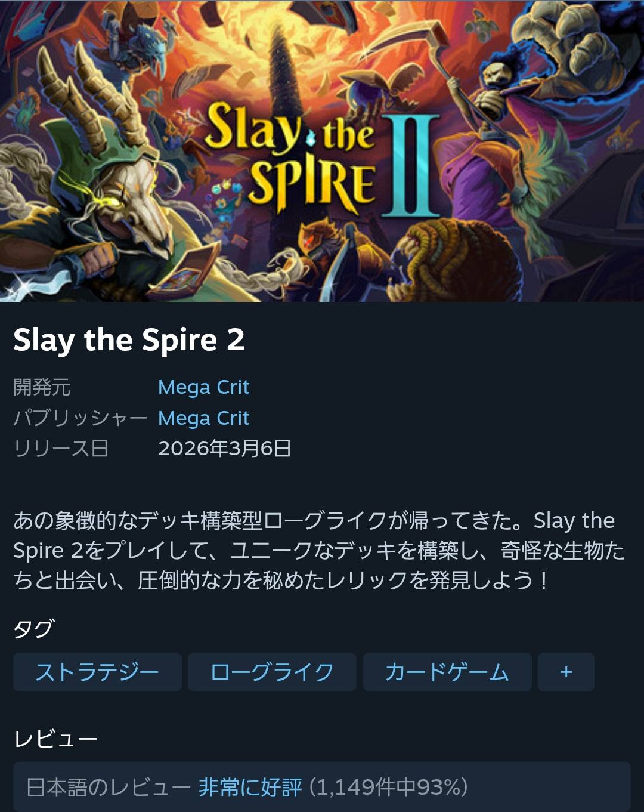
Task: Click the リリース日 label
Action: coord(61,449)
